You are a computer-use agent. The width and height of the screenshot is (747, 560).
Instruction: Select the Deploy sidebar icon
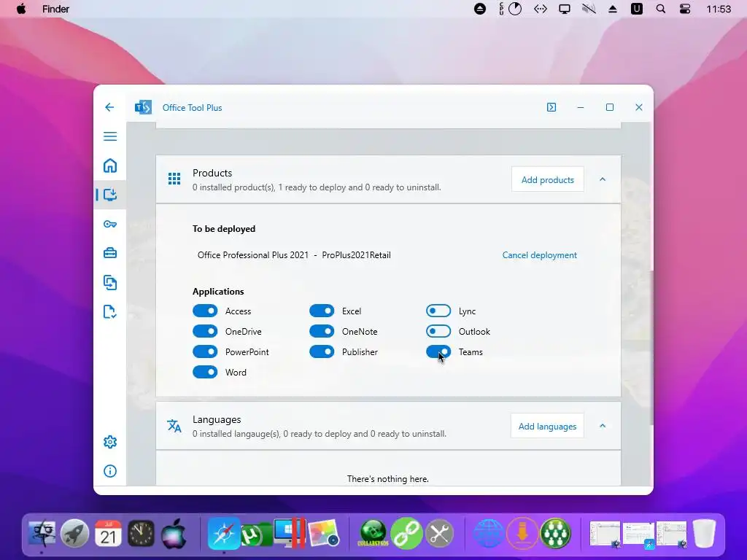(x=110, y=195)
